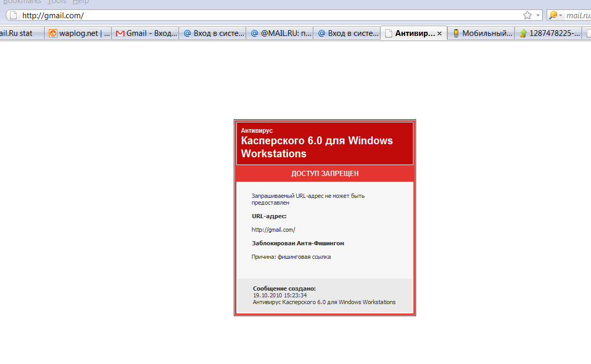This screenshot has height=364, width=591.
Task: Switch to the @MAIL.RU tab
Action: [280, 33]
